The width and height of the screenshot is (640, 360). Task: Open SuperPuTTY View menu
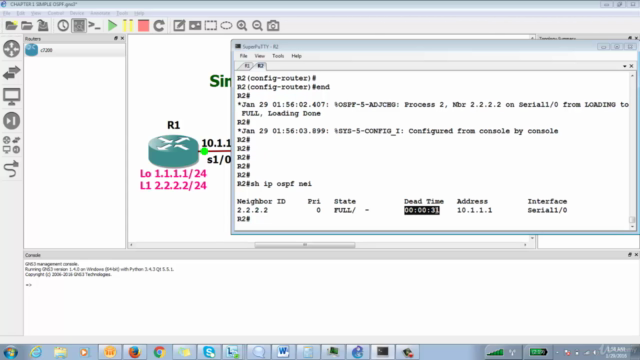pyautogui.click(x=260, y=56)
